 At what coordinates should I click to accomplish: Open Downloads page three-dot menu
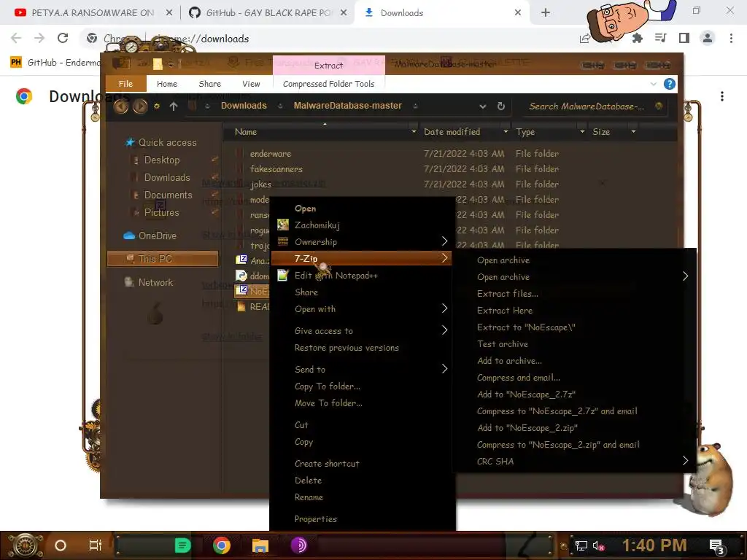(x=722, y=96)
